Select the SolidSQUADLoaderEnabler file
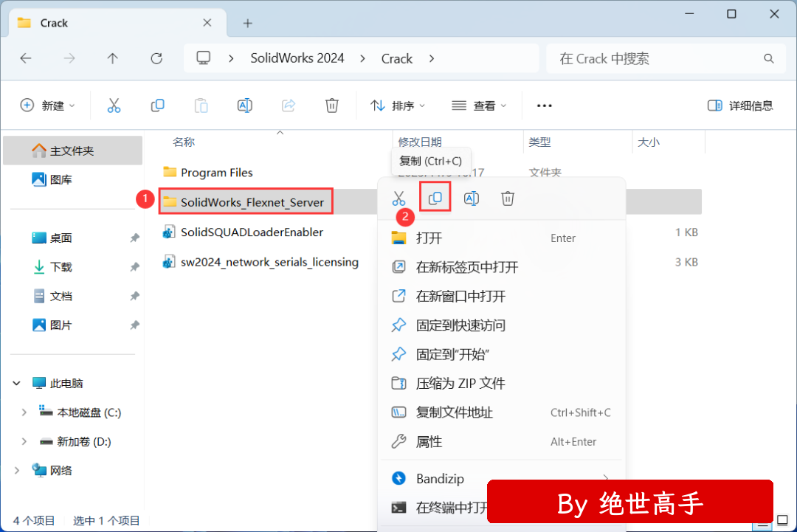Image resolution: width=797 pixels, height=532 pixels. point(252,232)
